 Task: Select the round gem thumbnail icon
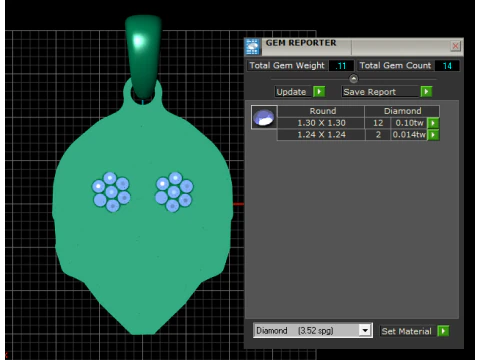point(264,117)
